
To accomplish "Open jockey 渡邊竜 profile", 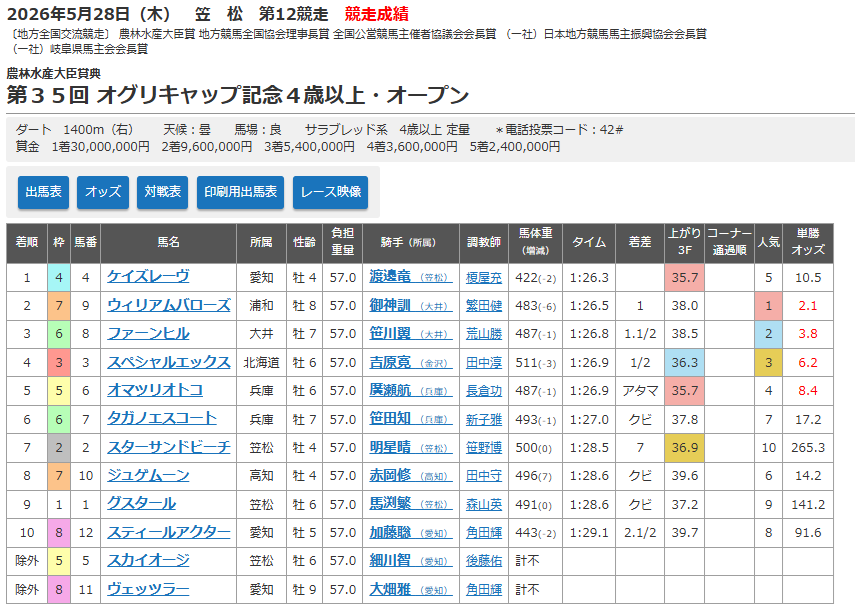I will click(x=411, y=277).
